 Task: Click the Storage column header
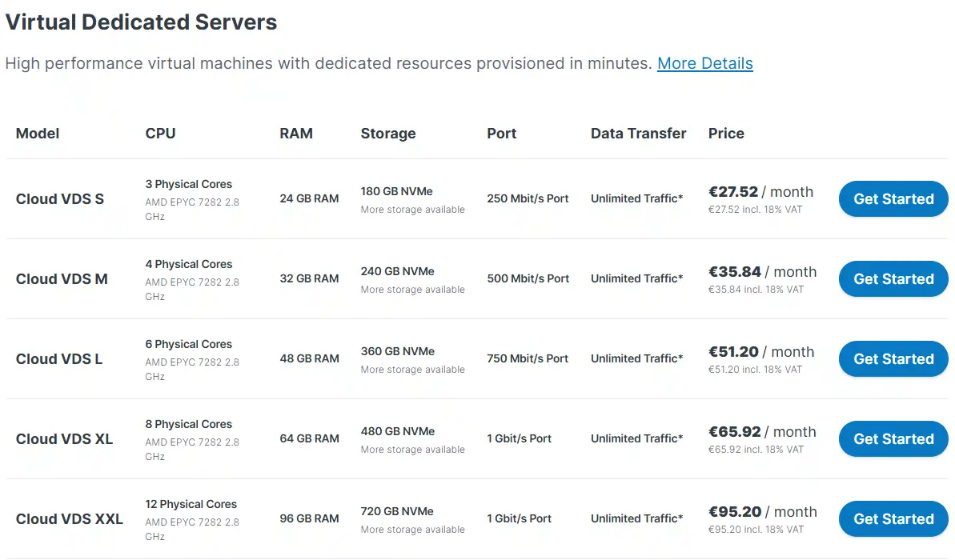click(x=388, y=134)
